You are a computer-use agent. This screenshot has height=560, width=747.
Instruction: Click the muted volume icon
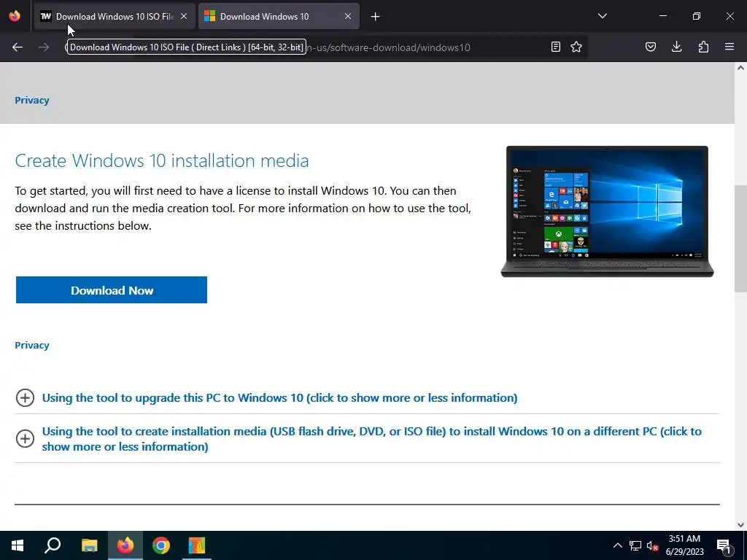(x=652, y=545)
